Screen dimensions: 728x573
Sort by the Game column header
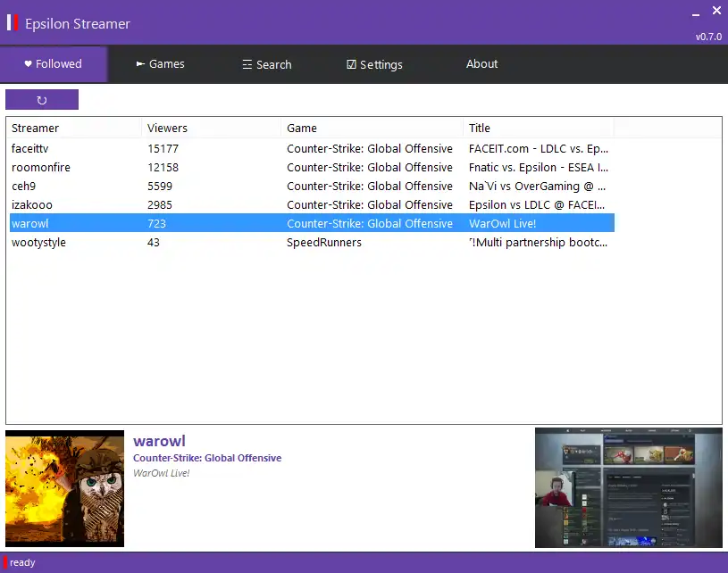372,128
